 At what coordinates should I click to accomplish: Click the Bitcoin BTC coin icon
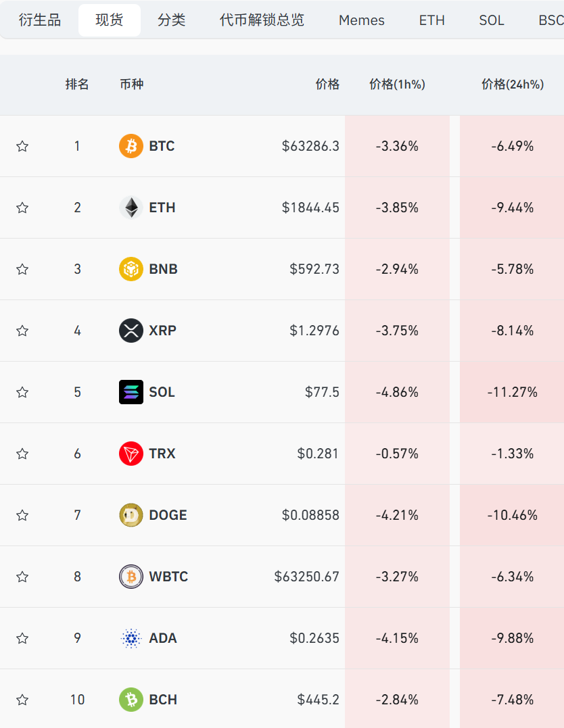coord(131,146)
